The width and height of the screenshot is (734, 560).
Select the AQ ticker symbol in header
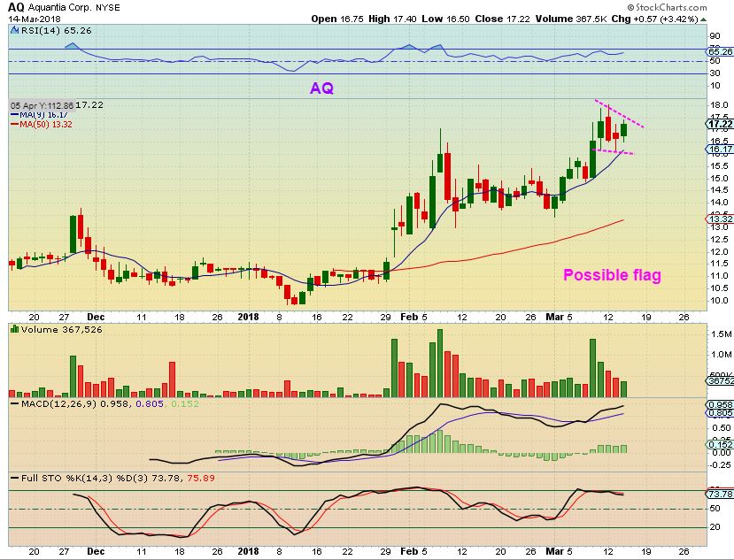pyautogui.click(x=16, y=7)
